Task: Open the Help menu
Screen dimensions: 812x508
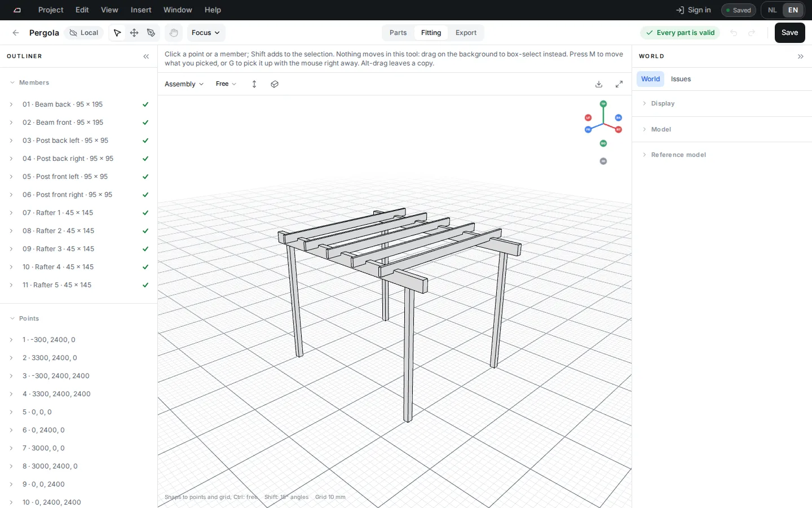Action: point(213,10)
